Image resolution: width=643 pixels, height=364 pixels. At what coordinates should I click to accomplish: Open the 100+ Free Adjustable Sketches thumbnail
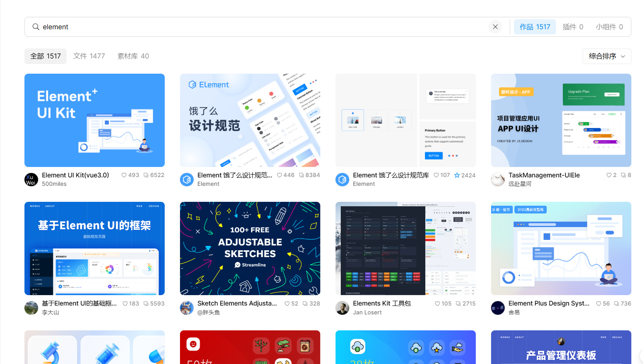point(250,248)
